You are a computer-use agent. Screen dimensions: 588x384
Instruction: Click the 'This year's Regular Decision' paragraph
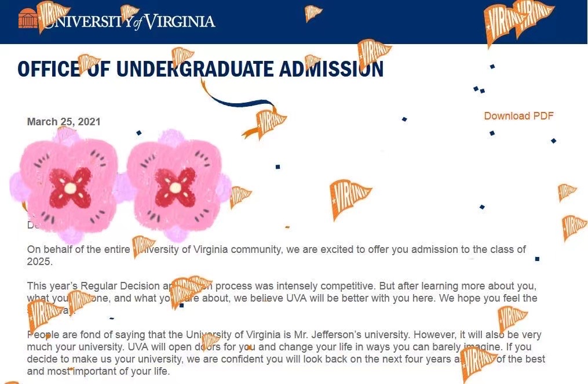tap(282, 298)
